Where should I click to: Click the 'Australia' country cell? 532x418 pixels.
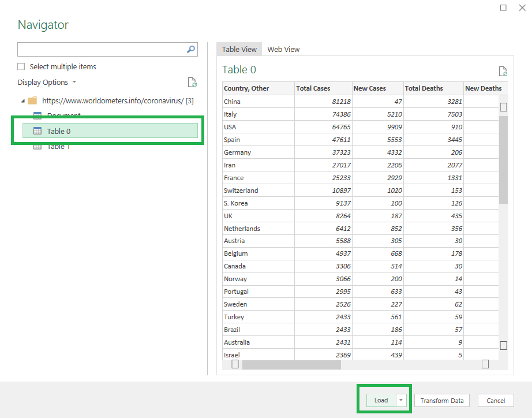click(258, 342)
